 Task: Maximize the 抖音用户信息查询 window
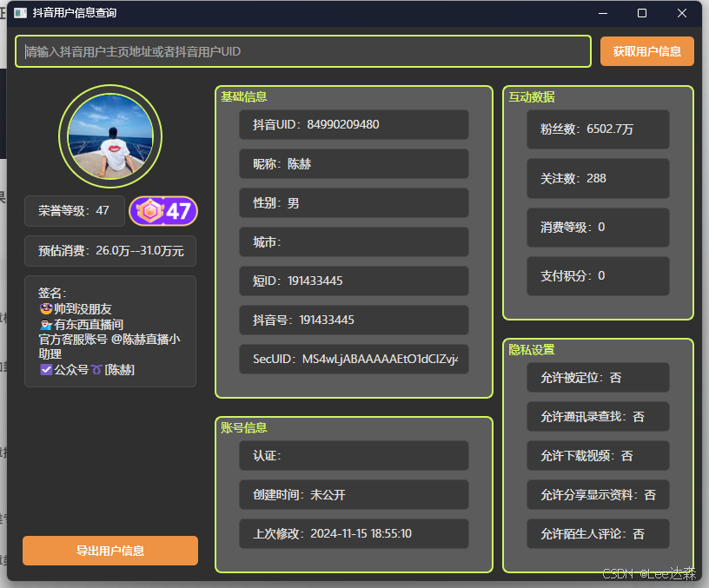[x=641, y=13]
